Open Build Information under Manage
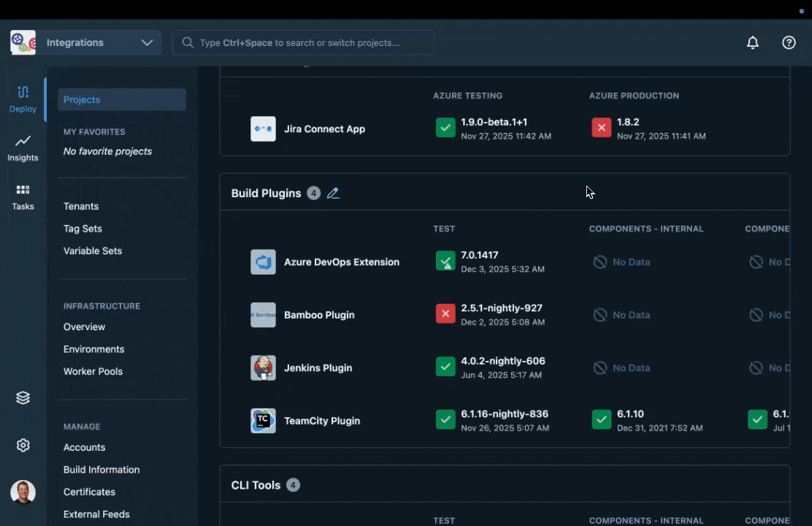This screenshot has height=526, width=812. click(x=101, y=470)
